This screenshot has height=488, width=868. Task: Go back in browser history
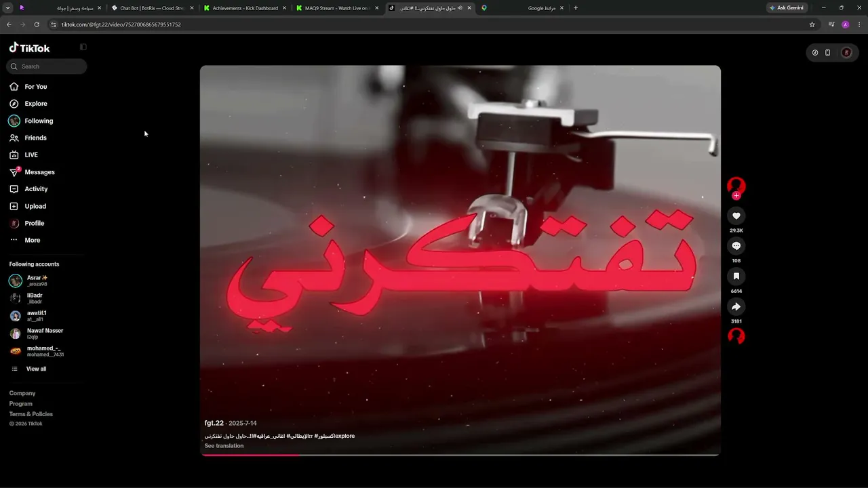pos(9,24)
